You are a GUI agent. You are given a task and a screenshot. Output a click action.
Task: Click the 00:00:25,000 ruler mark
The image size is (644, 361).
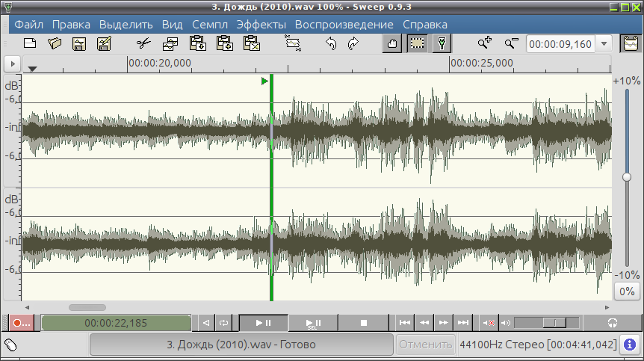tap(482, 64)
